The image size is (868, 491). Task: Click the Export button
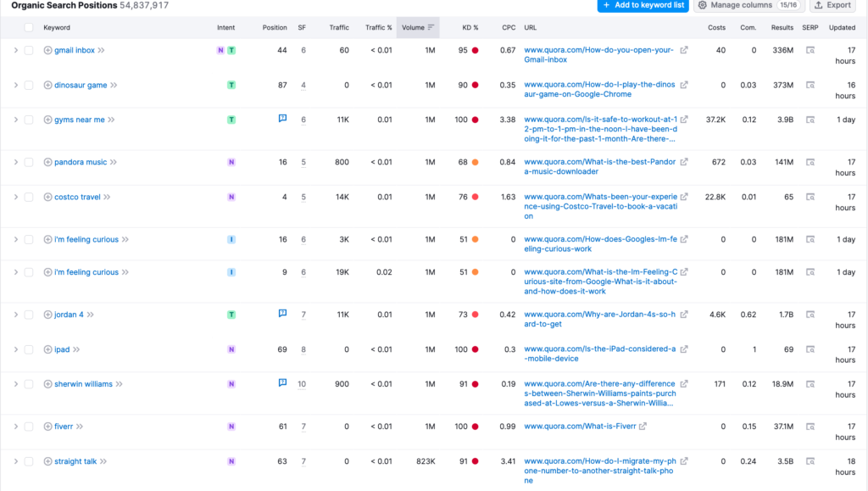tap(833, 5)
